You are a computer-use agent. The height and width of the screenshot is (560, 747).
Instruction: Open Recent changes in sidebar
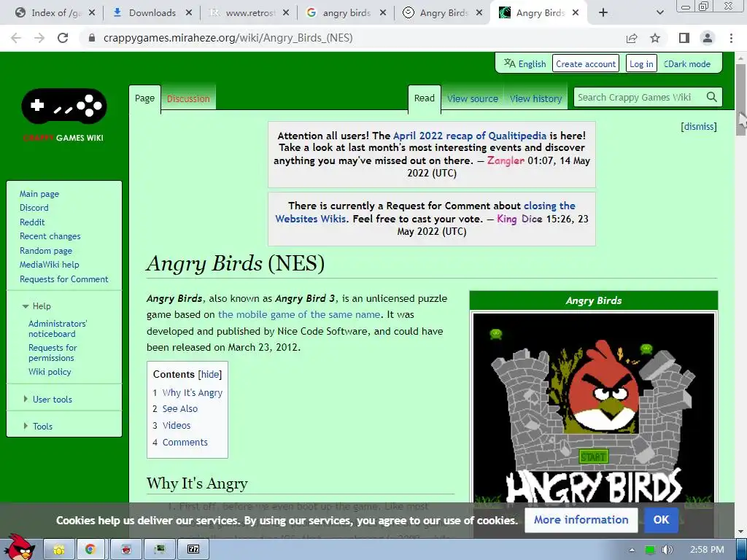point(50,236)
